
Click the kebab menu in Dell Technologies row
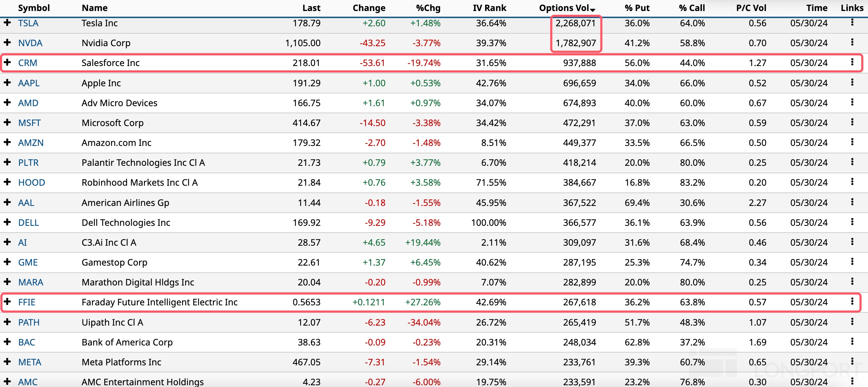click(852, 222)
